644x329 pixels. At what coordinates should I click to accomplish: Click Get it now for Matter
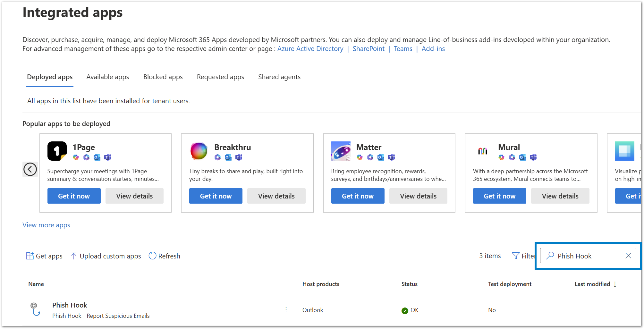click(x=358, y=196)
